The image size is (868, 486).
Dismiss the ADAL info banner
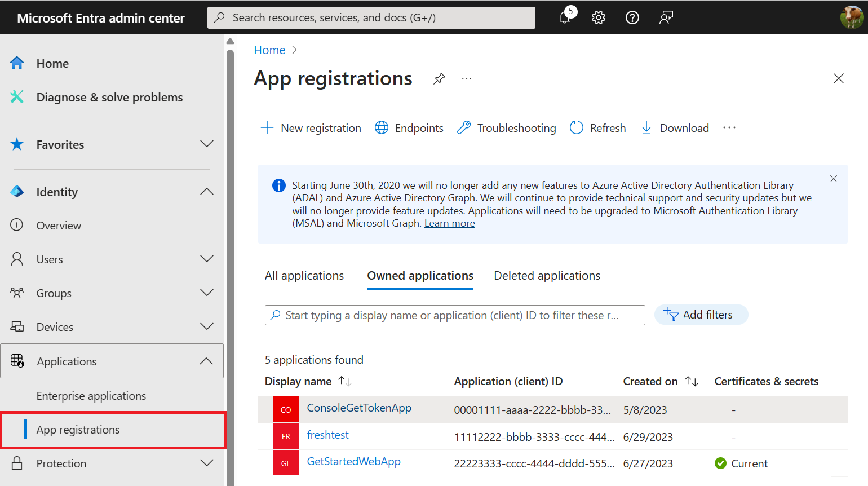pyautogui.click(x=834, y=179)
